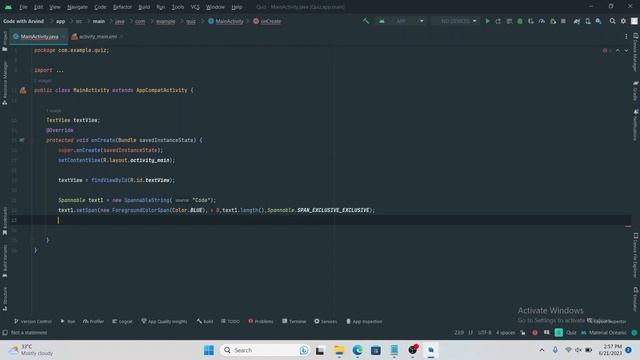Click UTF-8 encoding in status bar
This screenshot has width=640, height=360.
click(x=484, y=333)
